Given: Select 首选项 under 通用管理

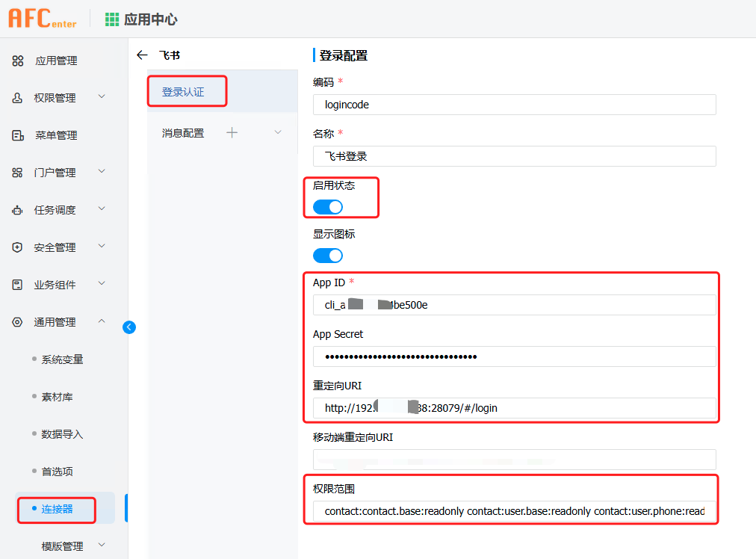Looking at the screenshot, I should tap(57, 472).
